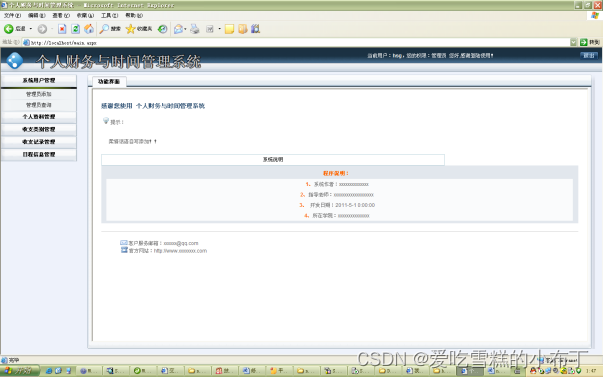Click the computer icon beside official website
This screenshot has width=604, height=378.
pyautogui.click(x=124, y=250)
